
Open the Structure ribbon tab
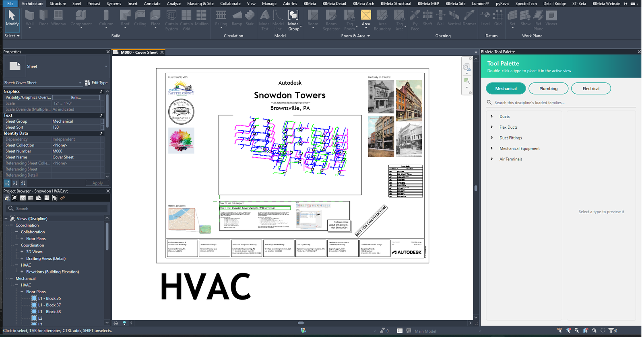[58, 4]
